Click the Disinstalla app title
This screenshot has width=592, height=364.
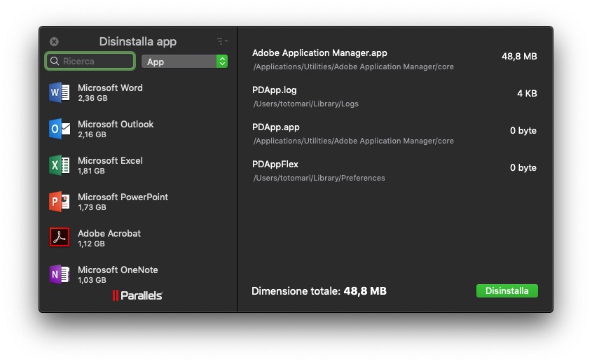point(138,41)
